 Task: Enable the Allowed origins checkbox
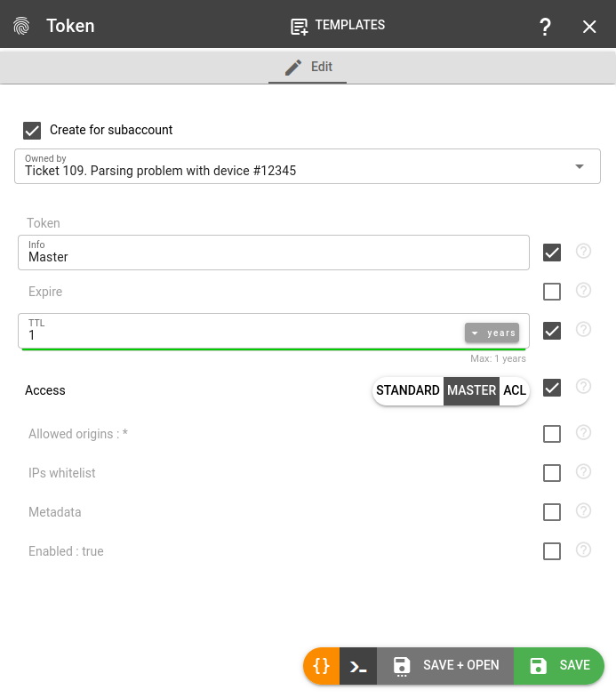(552, 434)
